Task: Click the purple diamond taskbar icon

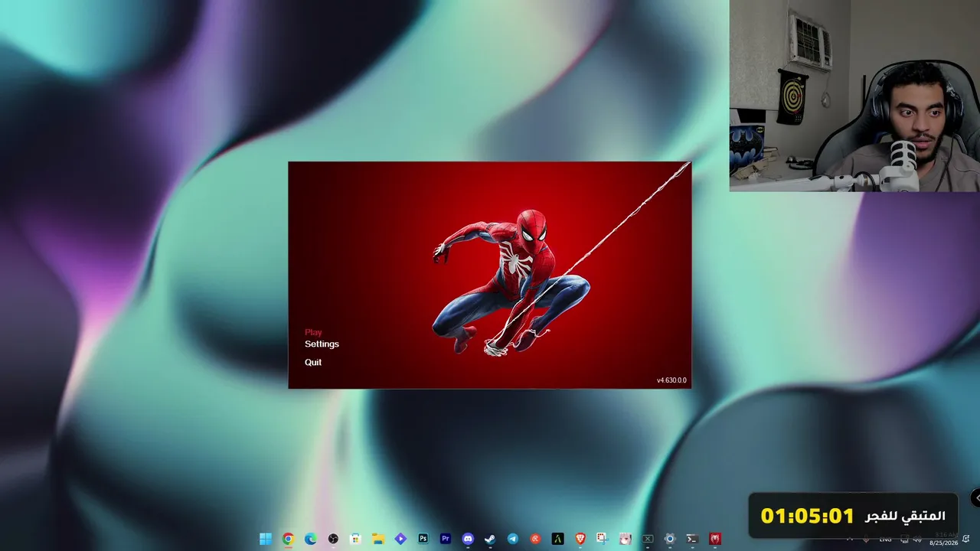Action: [400, 539]
